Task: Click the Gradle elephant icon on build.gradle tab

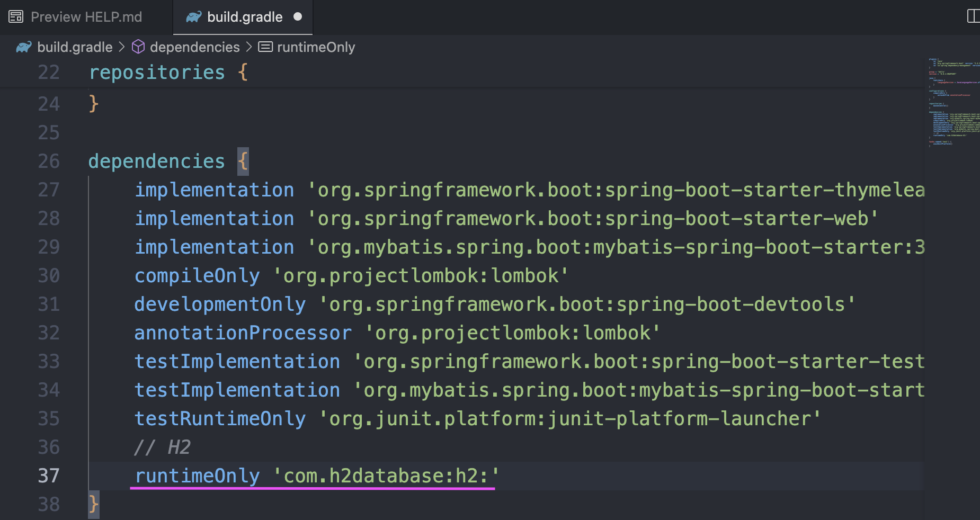Action: (x=194, y=17)
